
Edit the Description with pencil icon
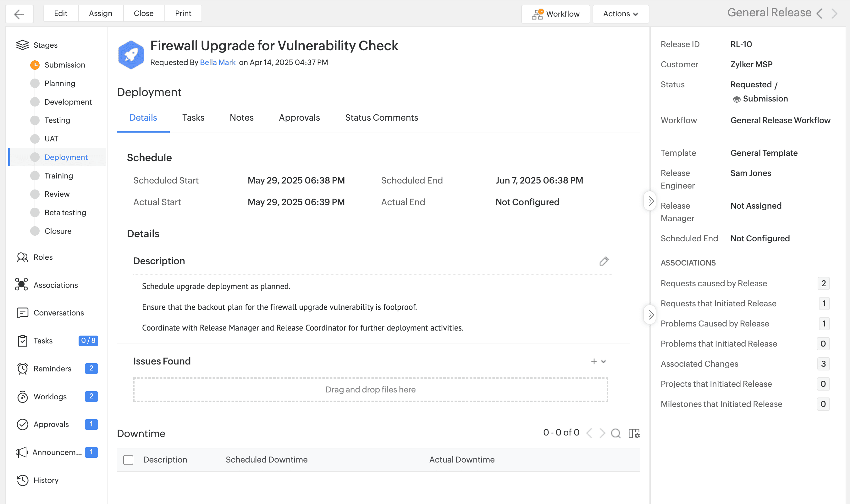coord(604,261)
